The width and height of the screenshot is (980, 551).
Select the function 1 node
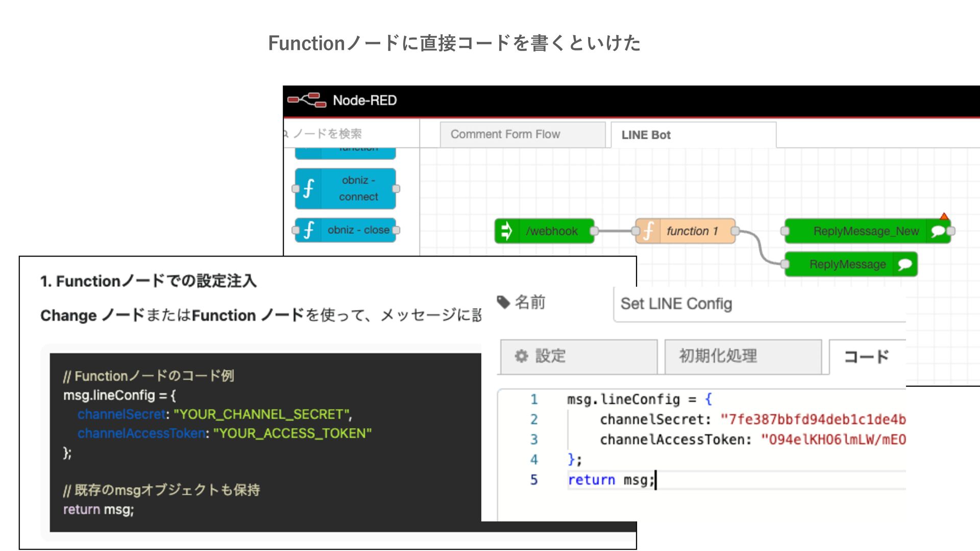tap(685, 231)
